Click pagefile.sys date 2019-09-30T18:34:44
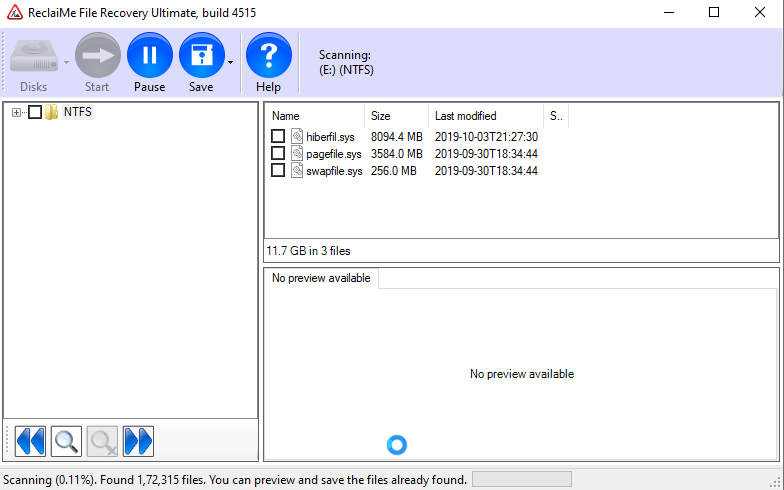The image size is (784, 490). [486, 154]
